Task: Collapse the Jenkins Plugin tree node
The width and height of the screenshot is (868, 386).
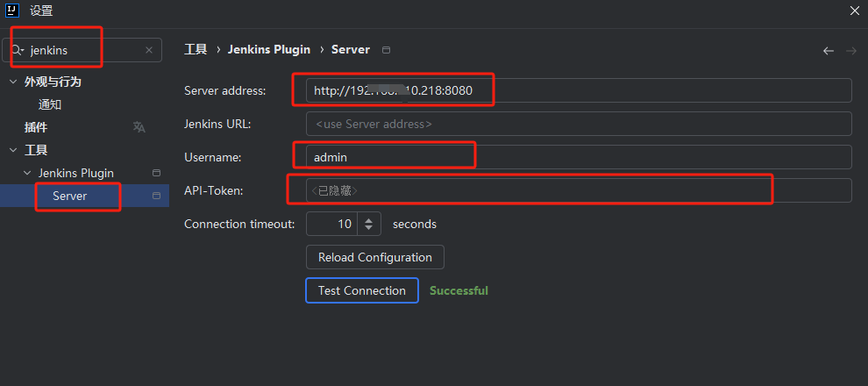Action: click(27, 173)
